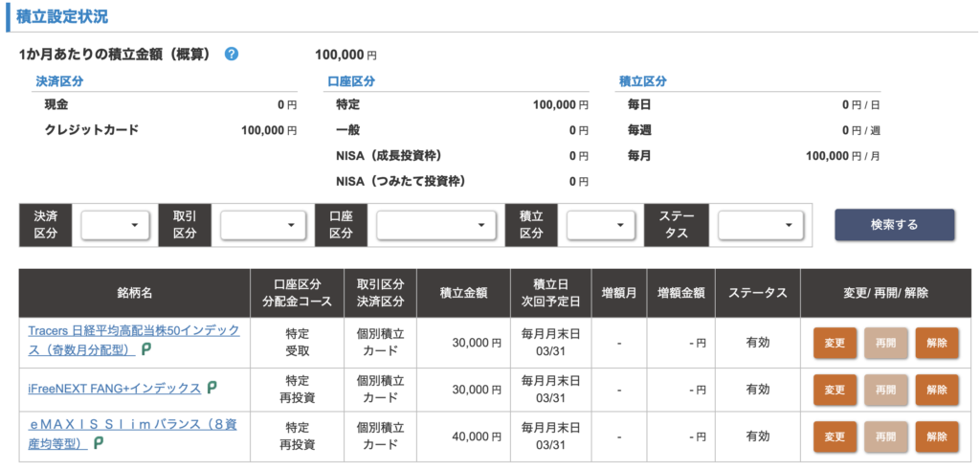Open the iFreeNEXT FANG+インデックス fund link

(115, 388)
